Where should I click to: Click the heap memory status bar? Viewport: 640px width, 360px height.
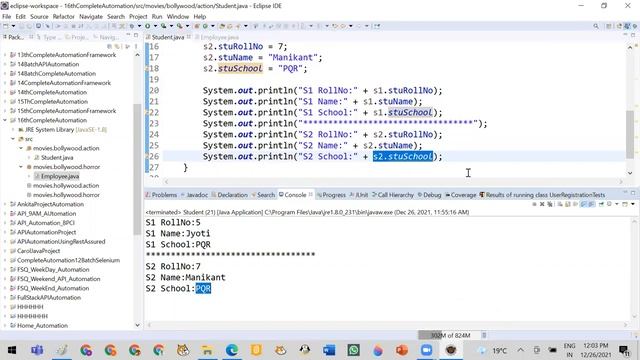tap(449, 335)
